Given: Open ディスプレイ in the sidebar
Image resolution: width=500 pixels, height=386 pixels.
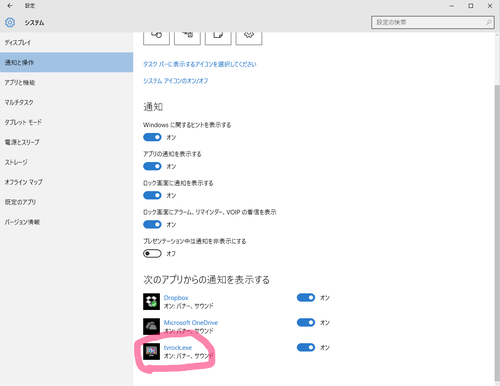Looking at the screenshot, I should pyautogui.click(x=67, y=42).
